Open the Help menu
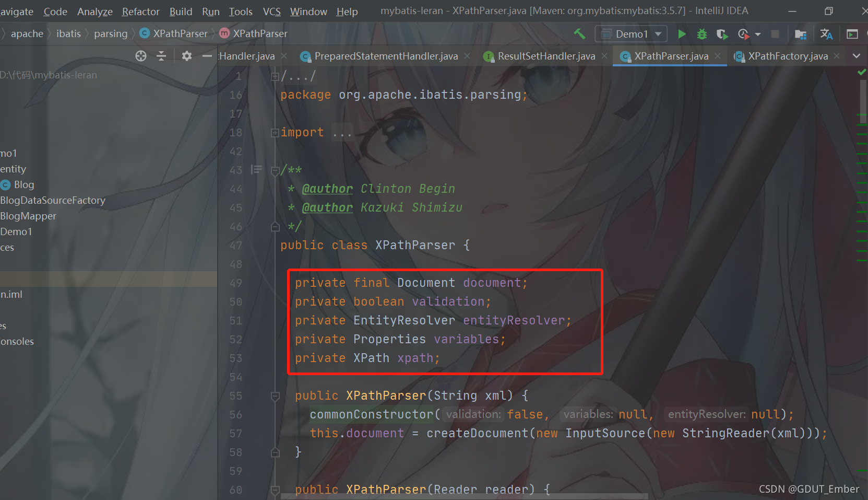This screenshot has height=500, width=868. pyautogui.click(x=347, y=11)
